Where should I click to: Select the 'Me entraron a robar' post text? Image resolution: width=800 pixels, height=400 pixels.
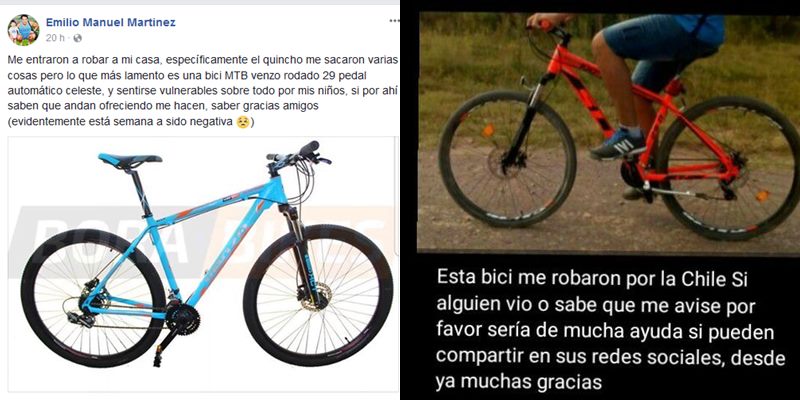[x=203, y=92]
